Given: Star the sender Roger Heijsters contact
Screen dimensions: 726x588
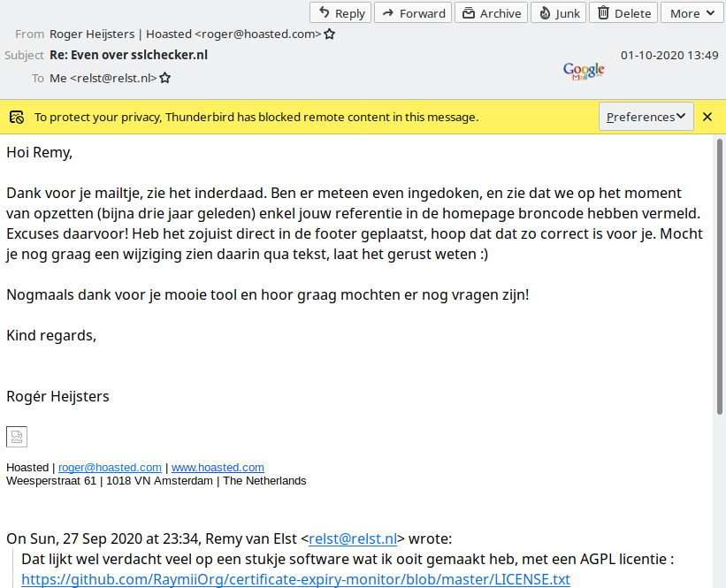Looking at the screenshot, I should click(x=330, y=34).
